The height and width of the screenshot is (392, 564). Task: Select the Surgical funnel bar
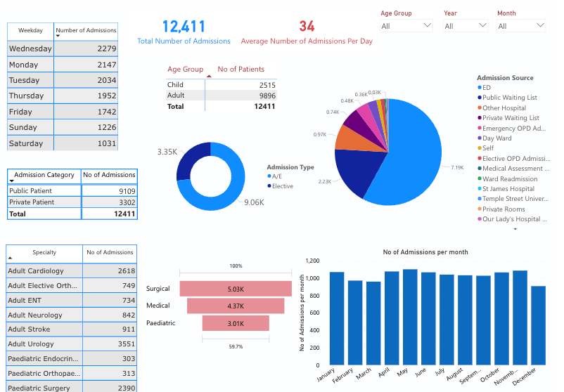coord(236,289)
